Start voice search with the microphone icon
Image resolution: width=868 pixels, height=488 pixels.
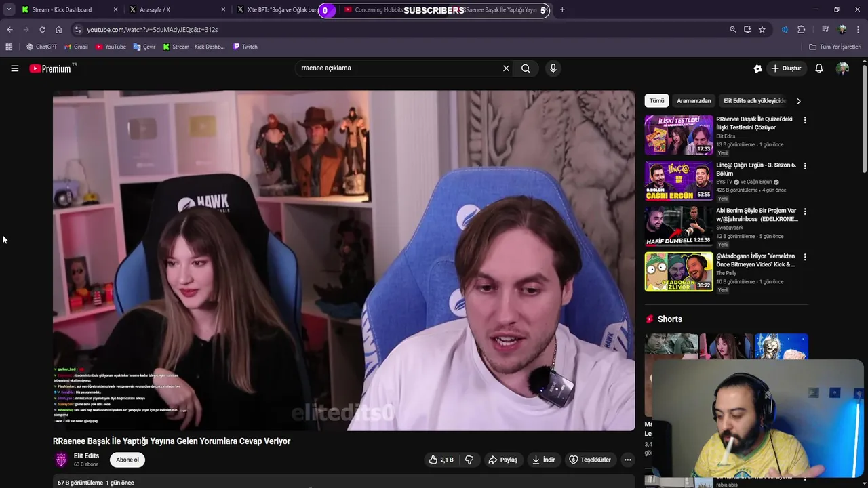(x=553, y=68)
